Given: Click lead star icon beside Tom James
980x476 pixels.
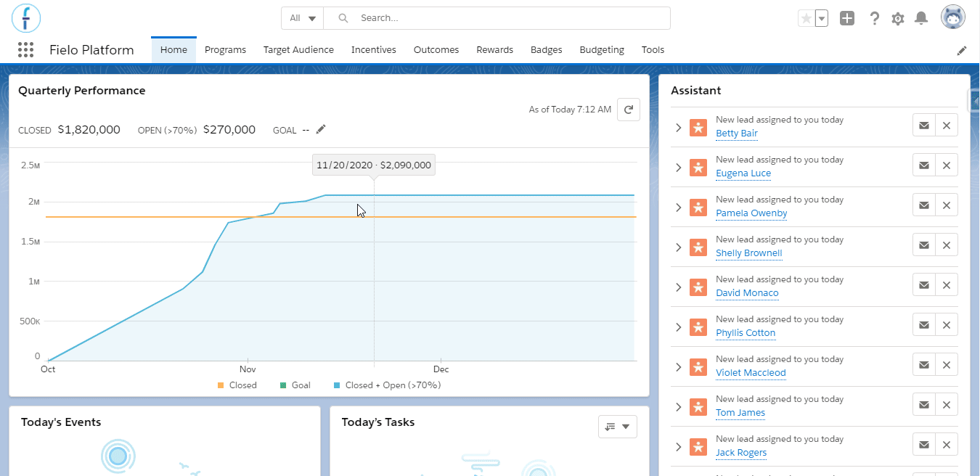Looking at the screenshot, I should tap(698, 407).
